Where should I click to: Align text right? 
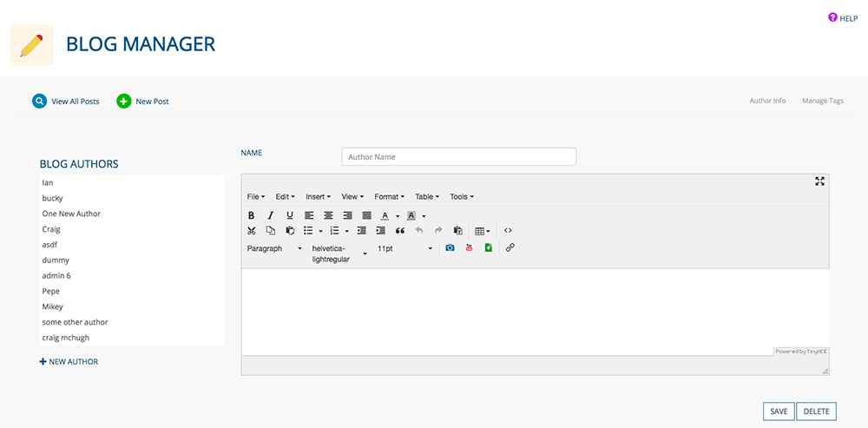(x=348, y=215)
